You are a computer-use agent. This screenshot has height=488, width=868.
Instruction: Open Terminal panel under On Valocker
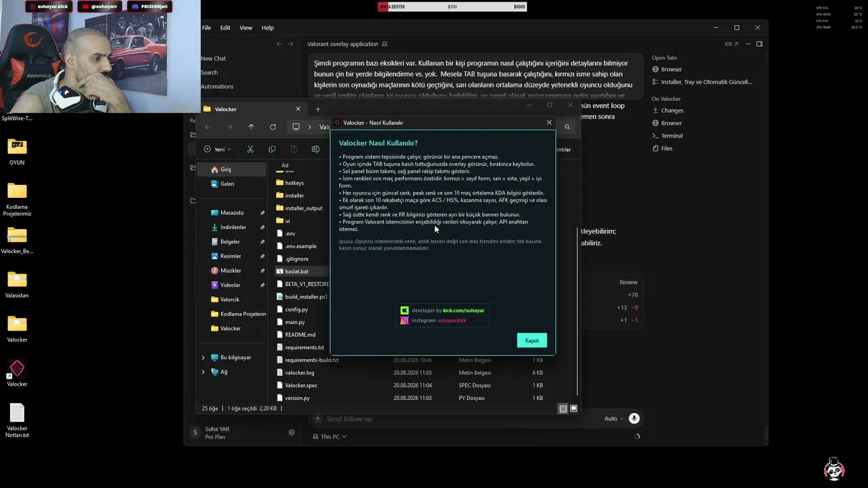pos(667,136)
